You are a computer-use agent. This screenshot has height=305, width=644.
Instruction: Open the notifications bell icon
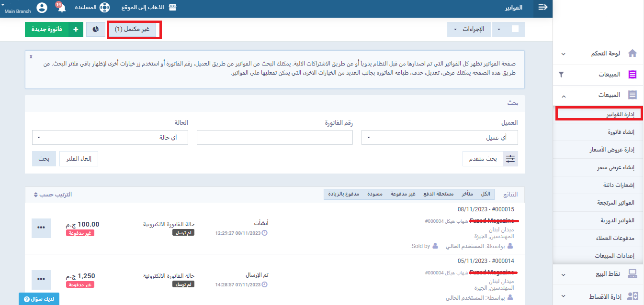point(61,8)
